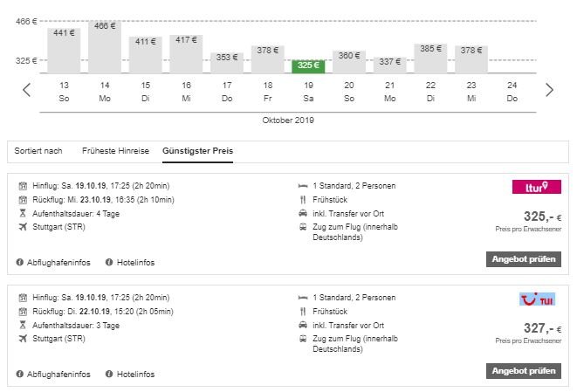This screenshot has height=392, width=577.
Task: Click the TUI logo in second offer
Action: [x=535, y=299]
